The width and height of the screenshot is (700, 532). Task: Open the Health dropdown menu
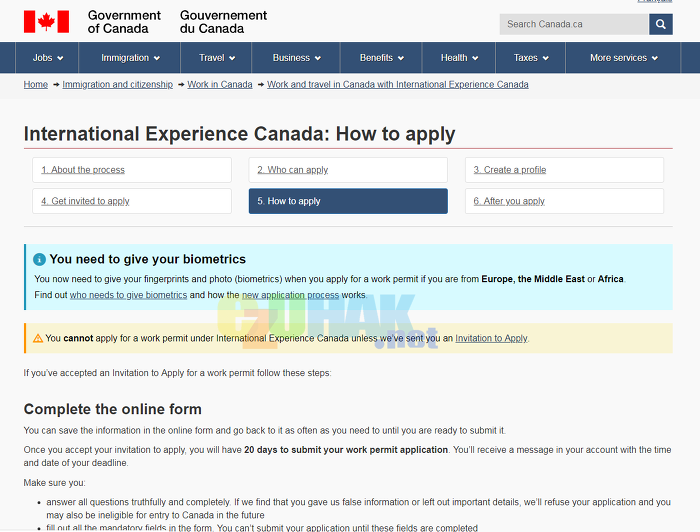click(459, 58)
